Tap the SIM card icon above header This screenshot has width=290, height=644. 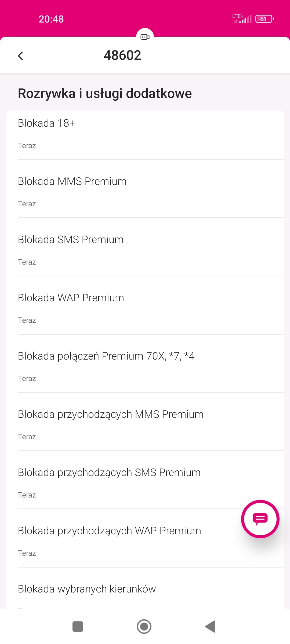(x=145, y=37)
